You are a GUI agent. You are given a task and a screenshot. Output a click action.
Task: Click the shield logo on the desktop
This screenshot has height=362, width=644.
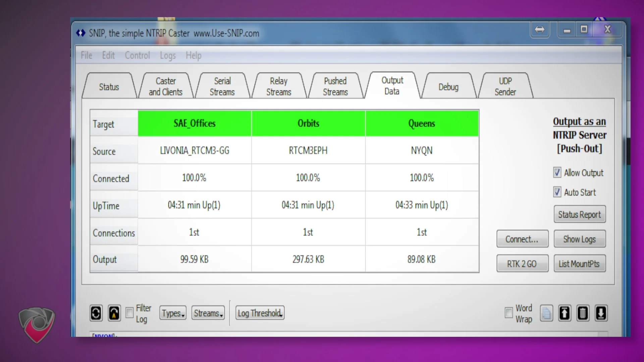click(x=37, y=324)
